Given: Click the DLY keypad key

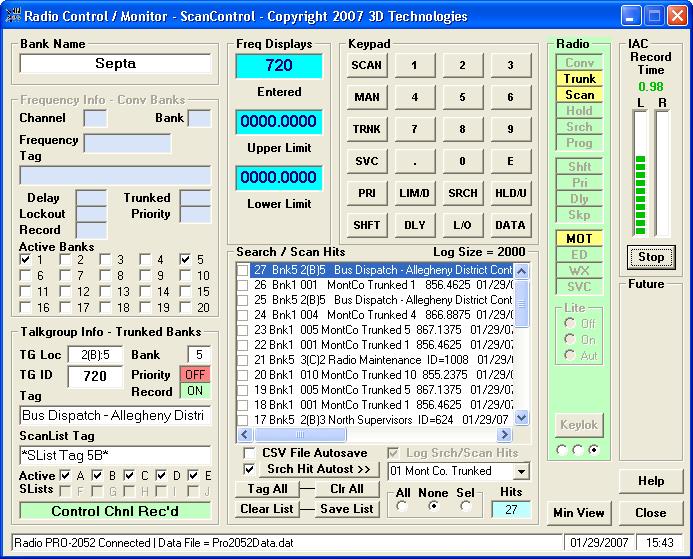Looking at the screenshot, I should (415, 225).
